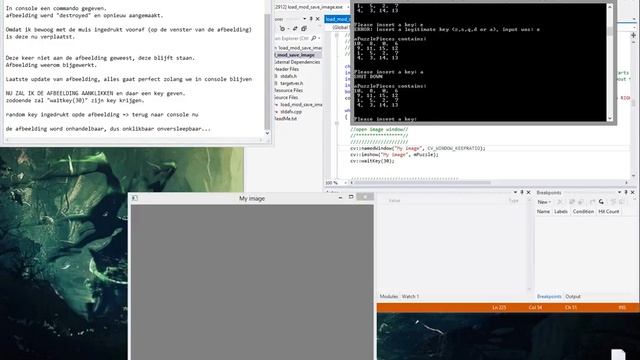Click the Condition column header
Screen dimensions: 640x360
pyautogui.click(x=583, y=211)
